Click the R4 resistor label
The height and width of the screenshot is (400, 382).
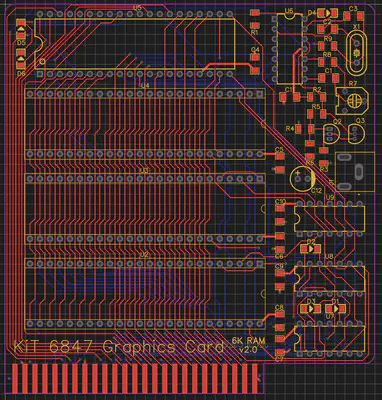tap(290, 128)
